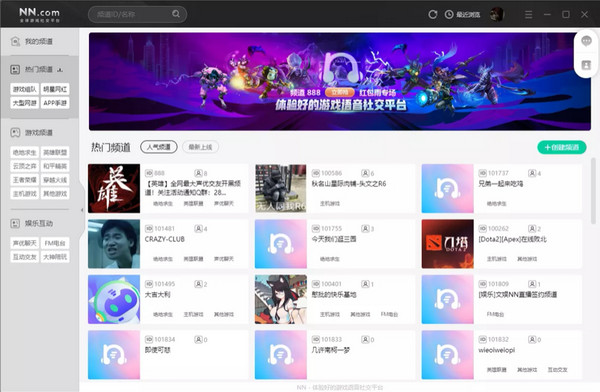Open 我的频道 in sidebar

tap(40, 41)
